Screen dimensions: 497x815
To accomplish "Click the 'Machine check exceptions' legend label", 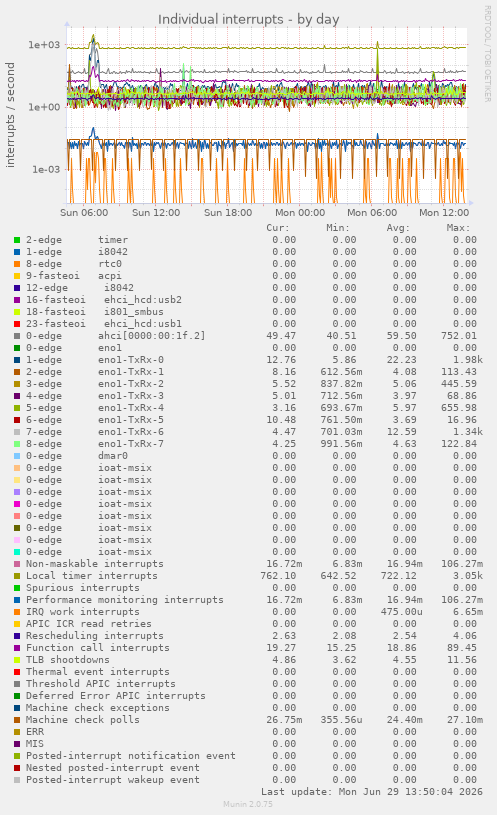I will tap(98, 708).
